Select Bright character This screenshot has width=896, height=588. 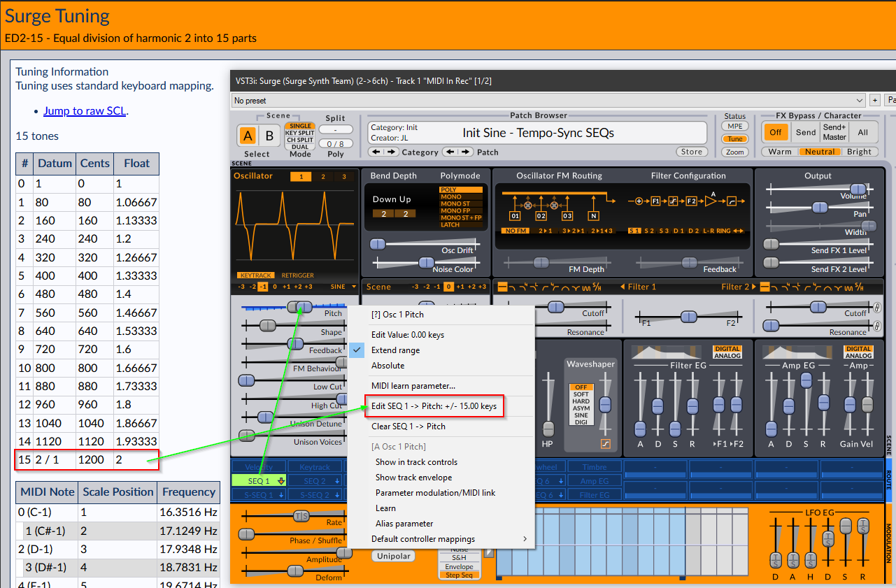click(859, 152)
